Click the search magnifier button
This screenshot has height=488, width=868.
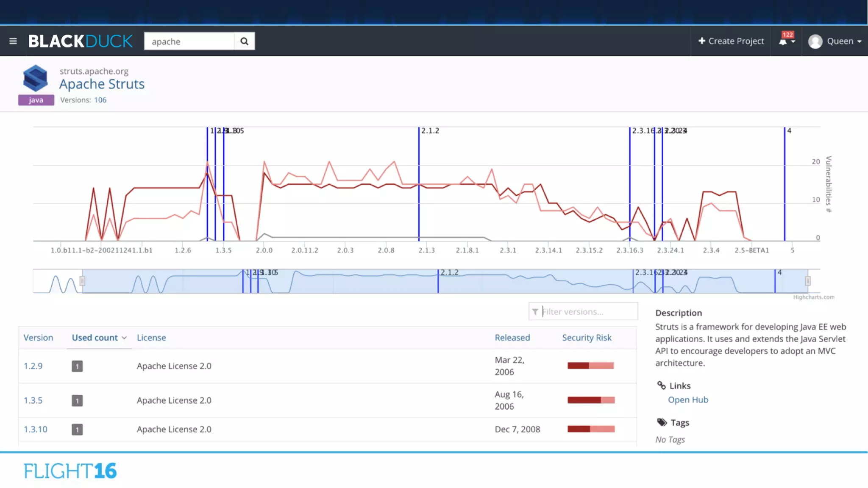click(244, 41)
